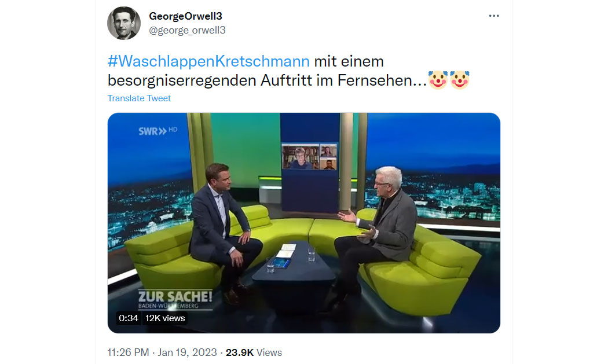Play the embedded video thumbnail

coord(303,223)
